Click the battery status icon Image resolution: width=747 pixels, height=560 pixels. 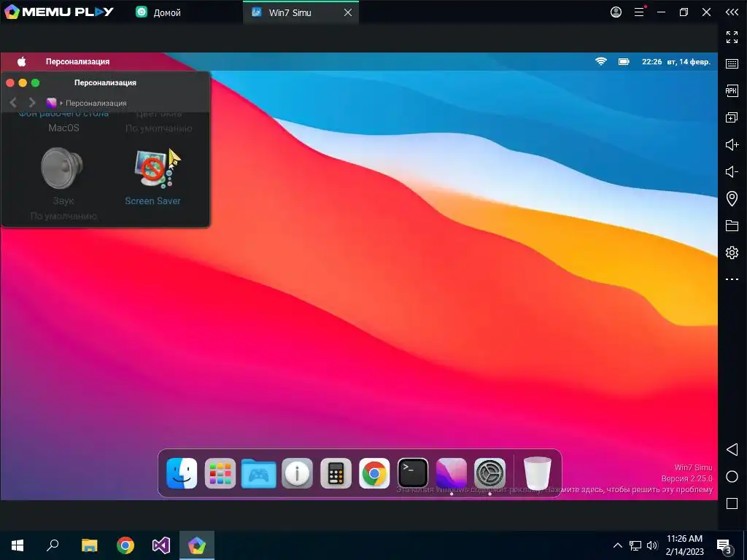(624, 61)
